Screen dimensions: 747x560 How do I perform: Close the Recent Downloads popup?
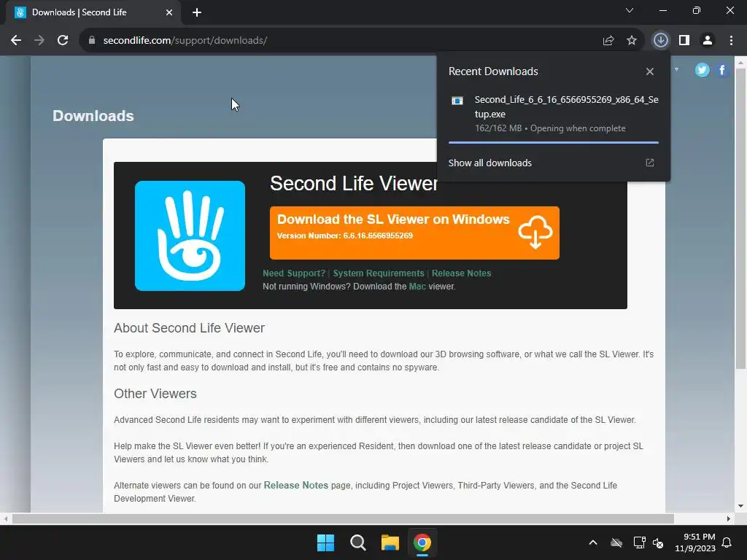click(650, 71)
